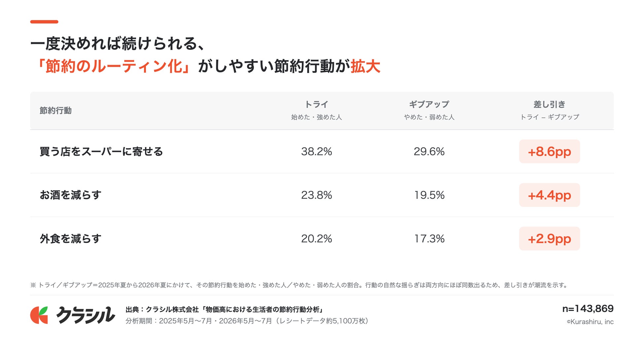The height and width of the screenshot is (342, 644).
Task: Click the n=143,869 sample size text
Action: [x=588, y=309]
